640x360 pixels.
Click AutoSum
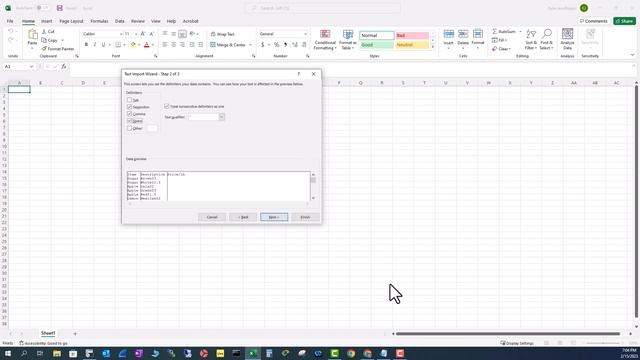click(504, 31)
